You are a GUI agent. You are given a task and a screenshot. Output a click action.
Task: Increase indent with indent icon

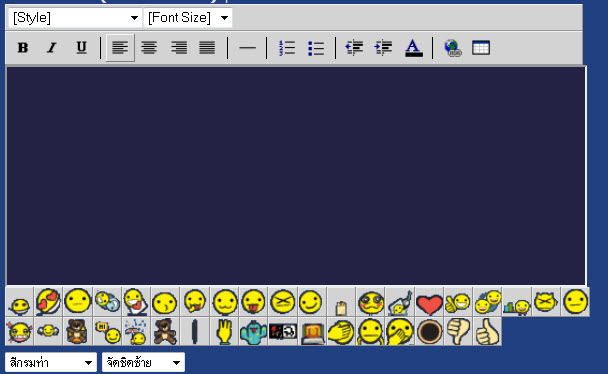pos(383,48)
